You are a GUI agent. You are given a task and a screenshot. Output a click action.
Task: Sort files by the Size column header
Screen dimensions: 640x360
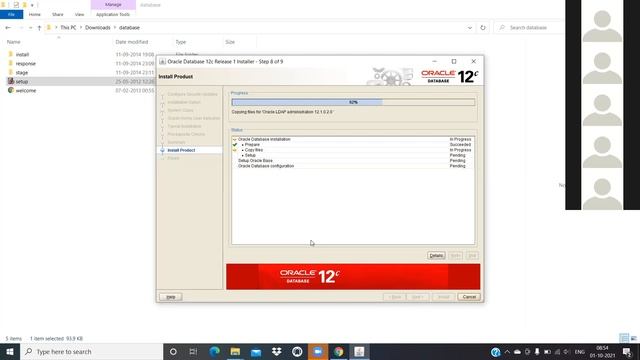point(230,42)
